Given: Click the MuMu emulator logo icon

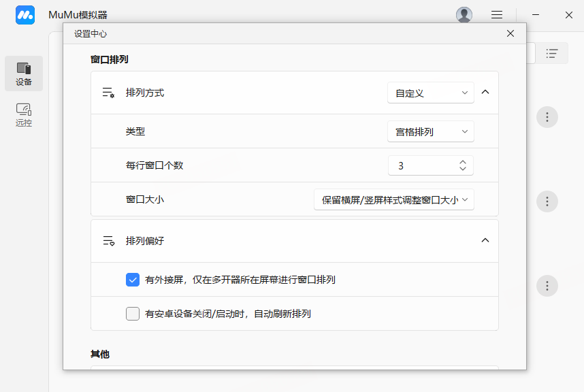Looking at the screenshot, I should coord(25,15).
